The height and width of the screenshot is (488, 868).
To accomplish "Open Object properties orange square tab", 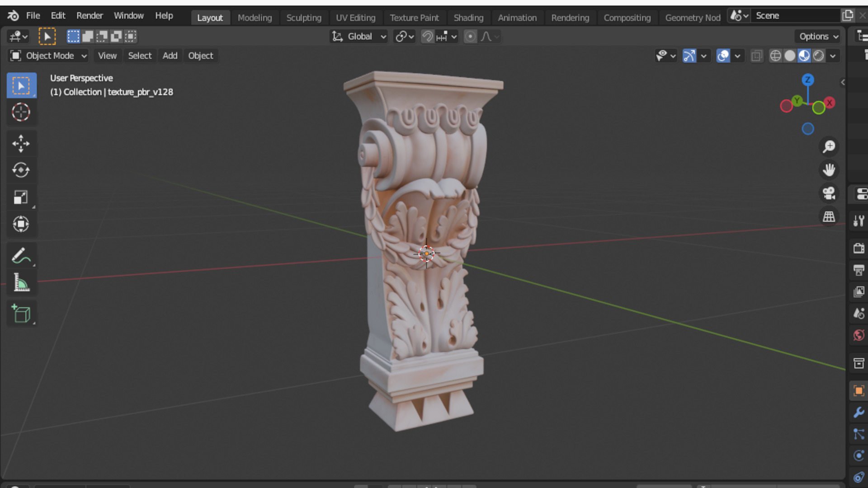I will click(859, 391).
